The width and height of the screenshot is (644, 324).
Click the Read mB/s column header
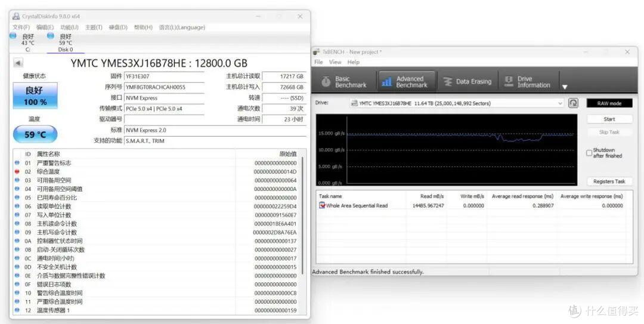coord(432,196)
